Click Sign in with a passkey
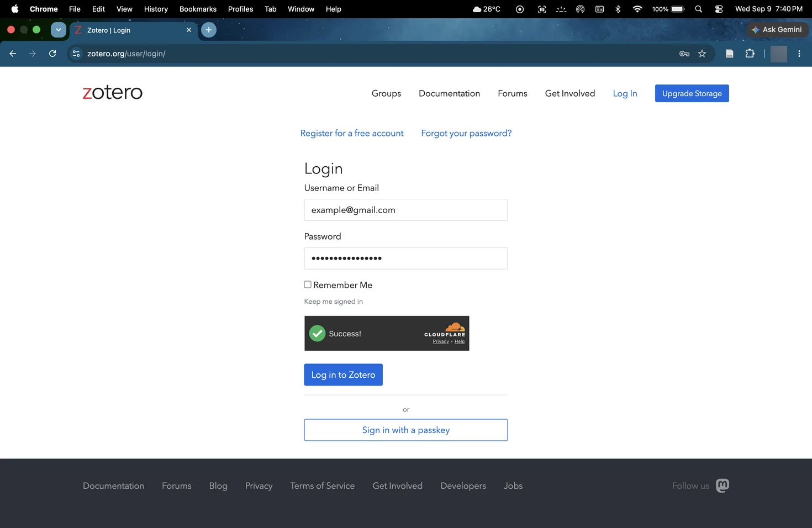Screen dimensions: 812x528 [x=405, y=430]
